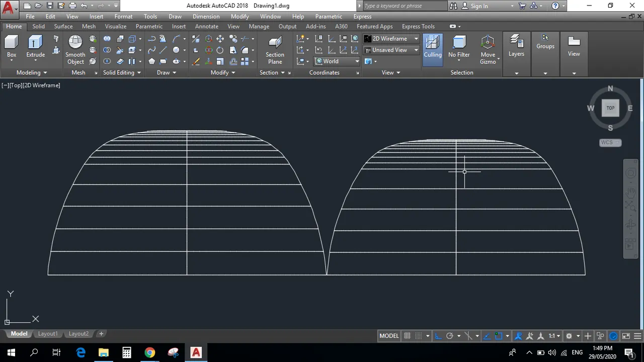Open the Dimension menu

coord(206,17)
